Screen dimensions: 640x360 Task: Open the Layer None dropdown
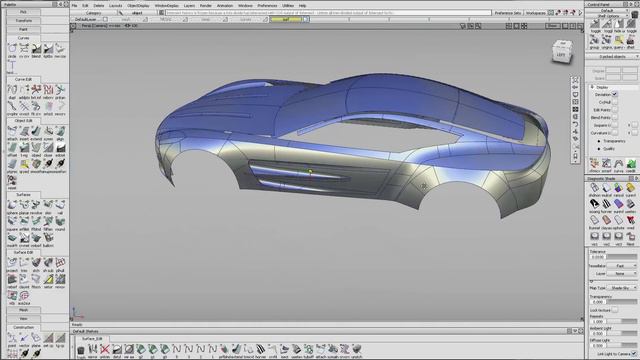pyautogui.click(x=622, y=273)
